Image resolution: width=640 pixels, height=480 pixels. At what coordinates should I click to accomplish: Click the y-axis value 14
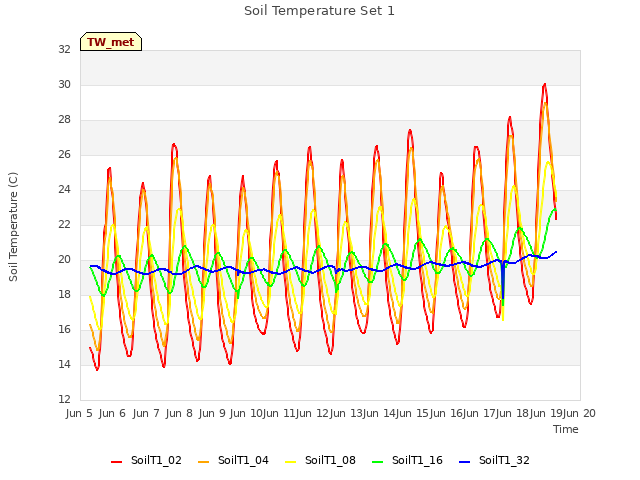tap(64, 364)
